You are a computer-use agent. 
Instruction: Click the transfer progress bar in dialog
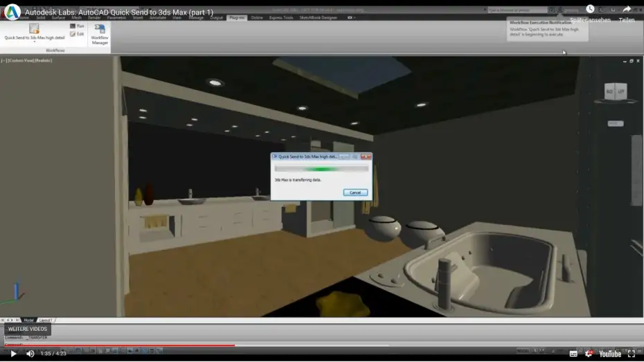[x=321, y=169]
